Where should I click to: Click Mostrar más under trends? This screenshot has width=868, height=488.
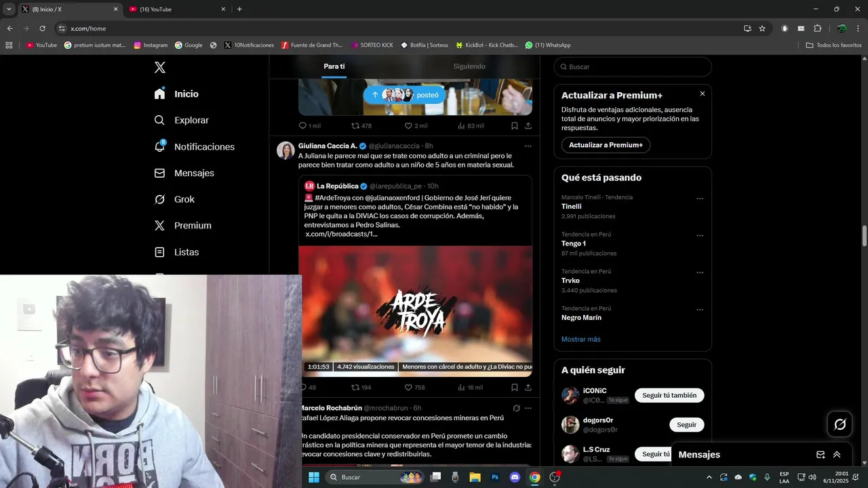(x=580, y=339)
